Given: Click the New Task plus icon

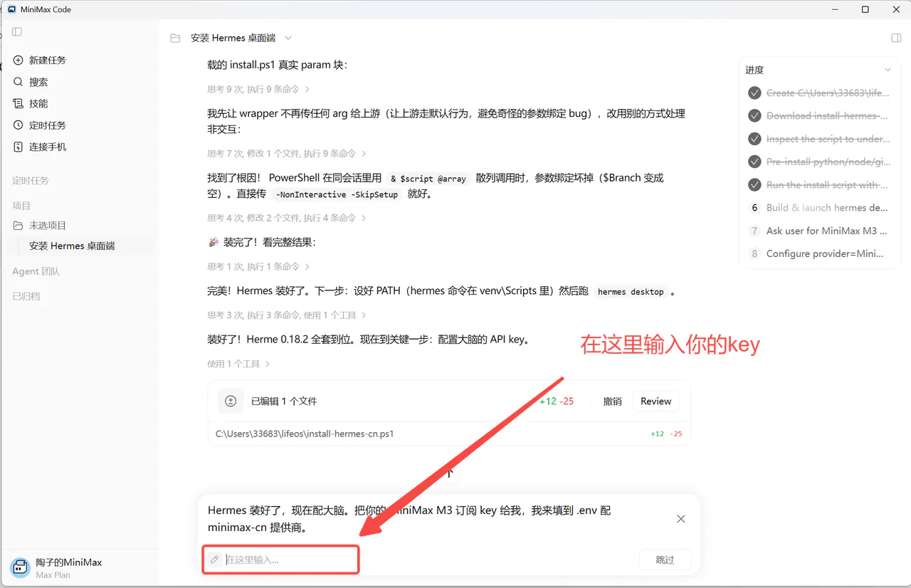Looking at the screenshot, I should 19,61.
